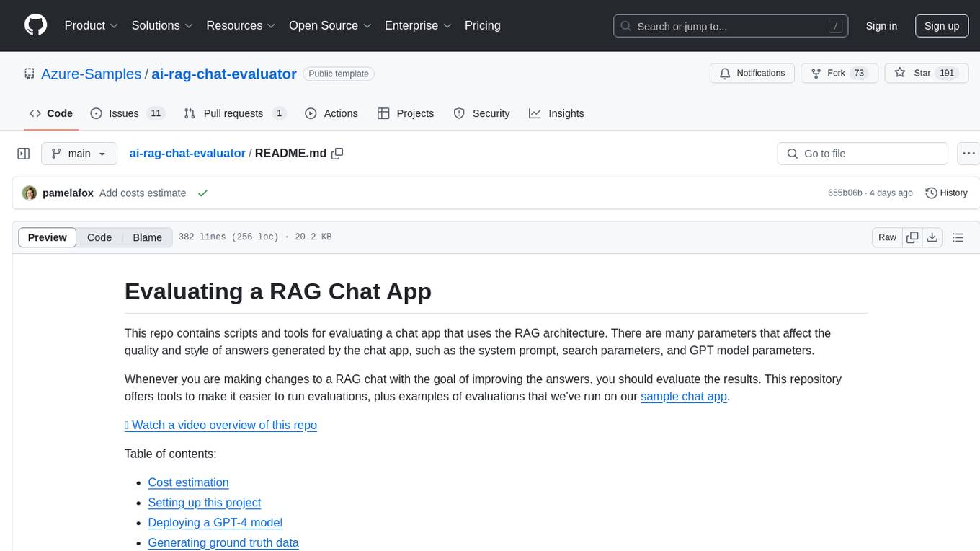Jump to Generating ground truth data
This screenshot has height=551, width=980.
point(223,543)
